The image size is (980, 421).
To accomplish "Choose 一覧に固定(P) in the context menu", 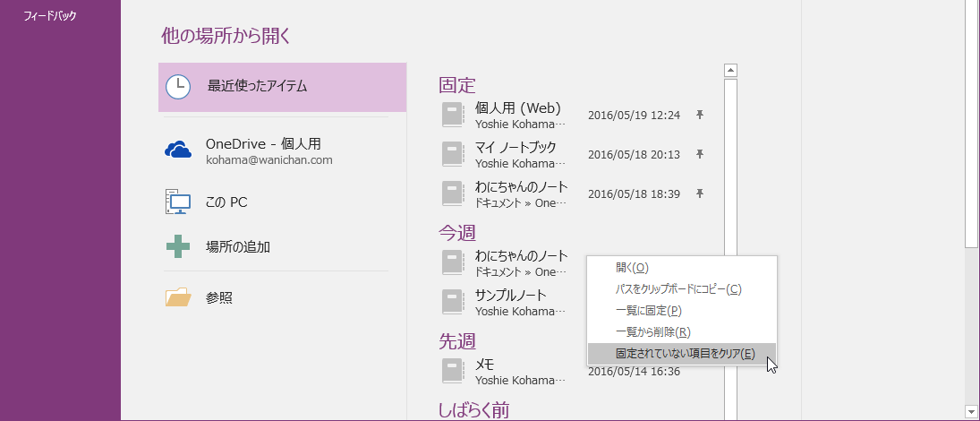I will click(x=649, y=310).
